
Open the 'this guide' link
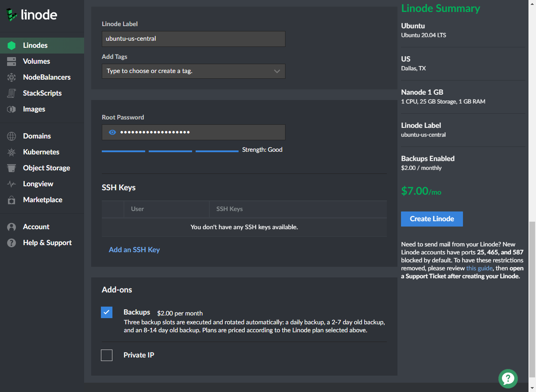coord(479,268)
